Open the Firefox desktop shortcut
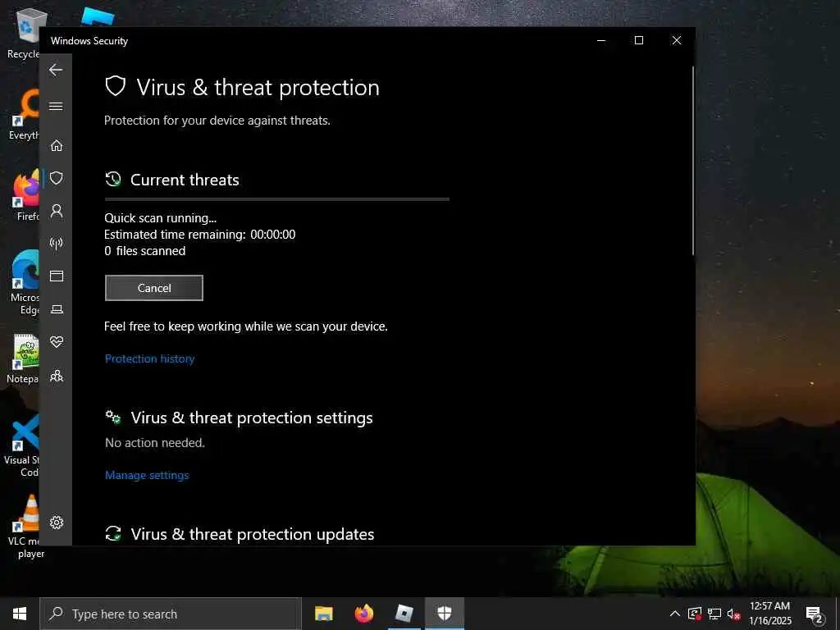This screenshot has height=630, width=840. coord(24,195)
